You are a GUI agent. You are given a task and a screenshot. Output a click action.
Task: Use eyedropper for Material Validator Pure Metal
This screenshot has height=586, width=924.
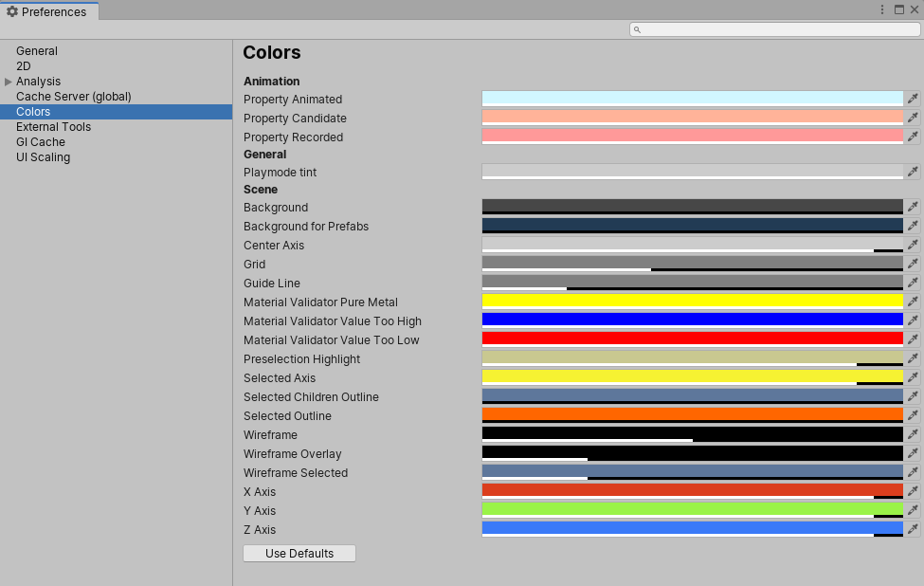point(913,302)
